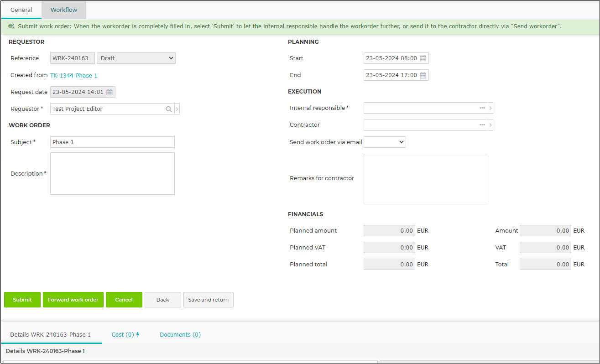Viewport: 600px width, 364px height.
Task: Click the green Submit button
Action: (x=22, y=300)
